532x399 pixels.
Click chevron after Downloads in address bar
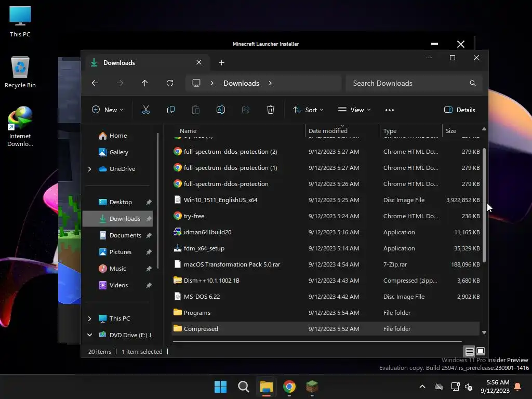click(270, 83)
